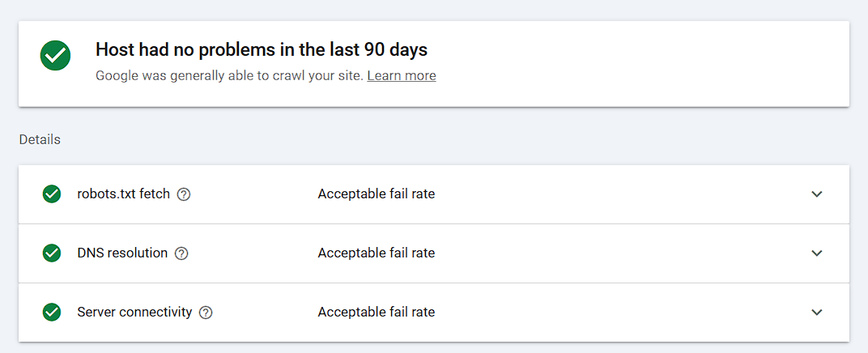Click the green check beside robots.txt fetch
Viewport: 868px width, 353px height.
coord(52,194)
